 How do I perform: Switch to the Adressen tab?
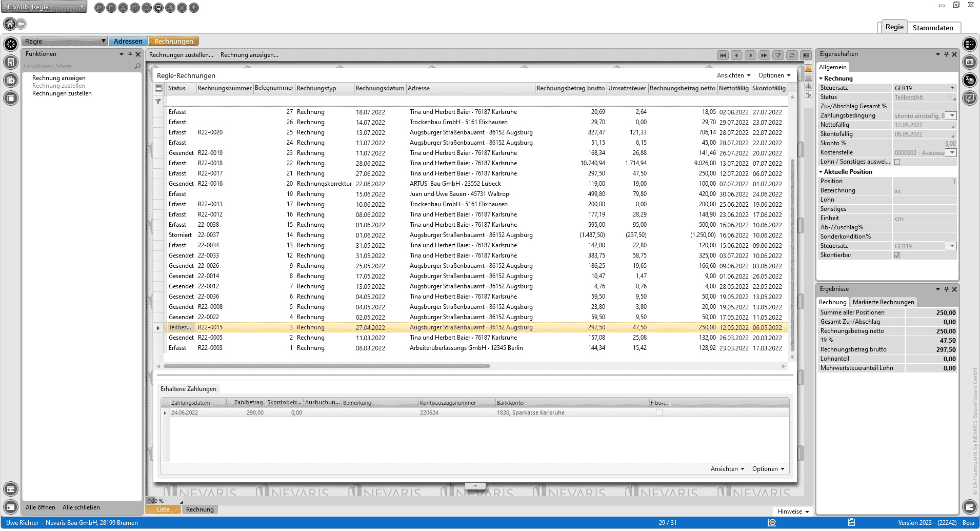(x=128, y=41)
